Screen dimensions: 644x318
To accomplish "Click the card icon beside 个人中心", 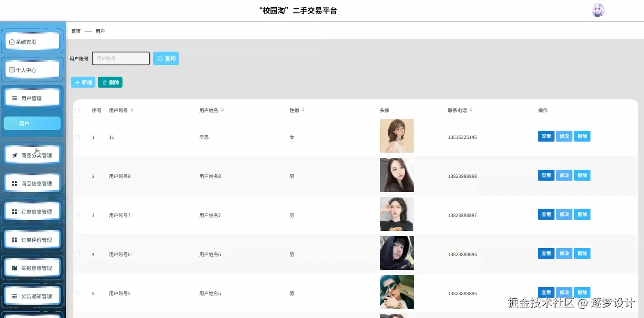I will click(x=12, y=70).
